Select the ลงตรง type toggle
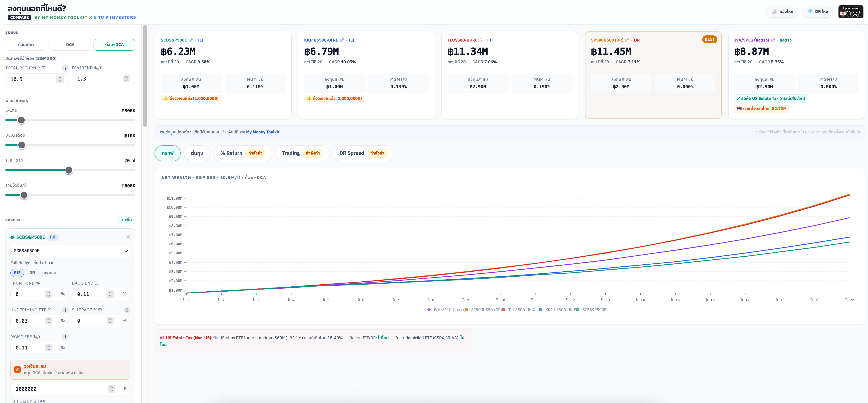 [x=50, y=273]
